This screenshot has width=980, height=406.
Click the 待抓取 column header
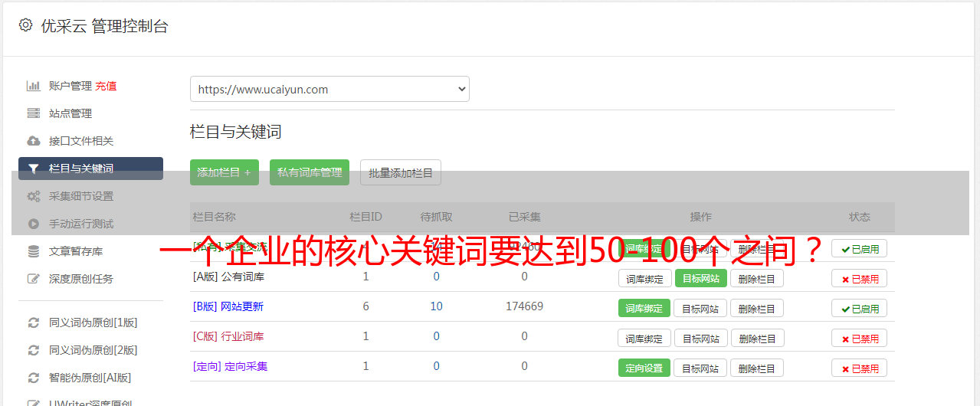coord(437,217)
